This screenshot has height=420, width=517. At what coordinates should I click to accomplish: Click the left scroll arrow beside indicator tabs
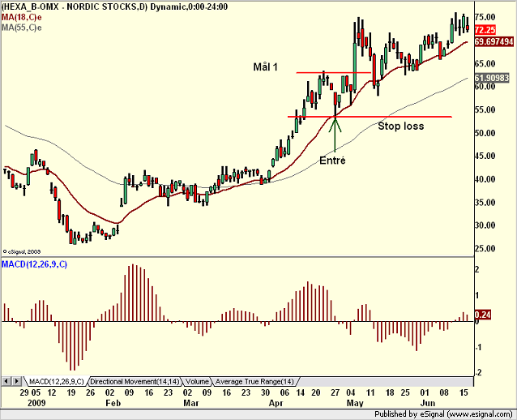[x=6, y=381]
